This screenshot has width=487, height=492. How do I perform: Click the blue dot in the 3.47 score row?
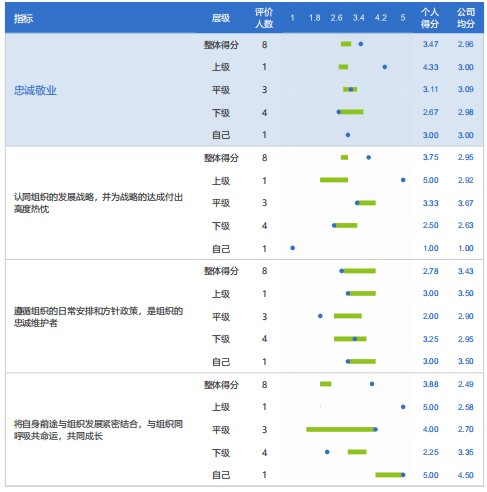(x=361, y=44)
